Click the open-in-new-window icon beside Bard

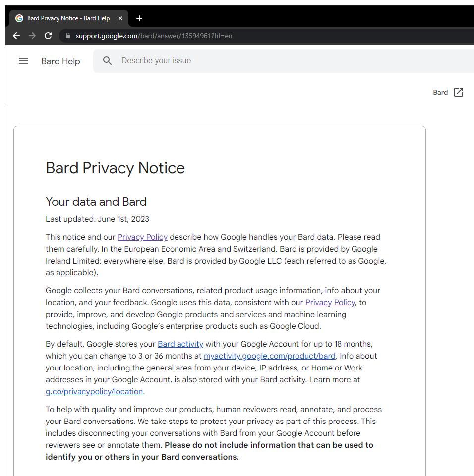click(459, 92)
